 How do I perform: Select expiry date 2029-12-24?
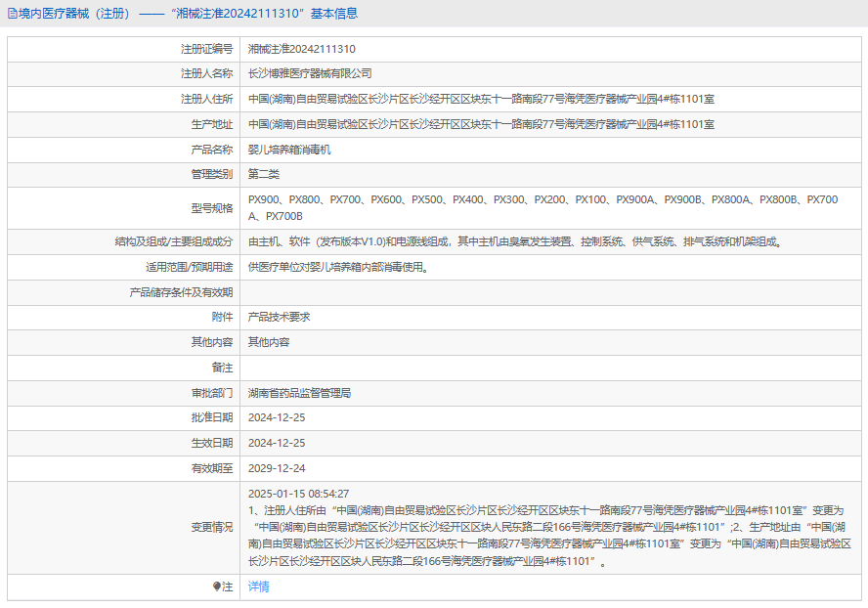[277, 468]
